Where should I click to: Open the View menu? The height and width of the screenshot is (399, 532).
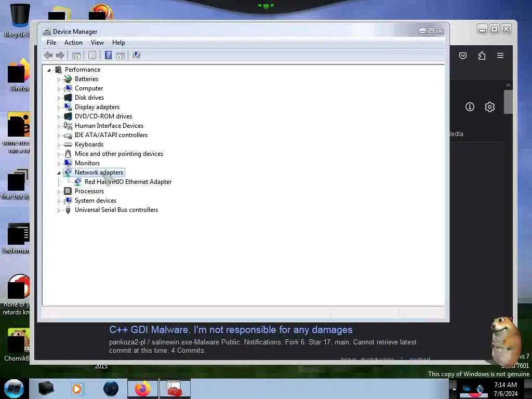pos(97,43)
